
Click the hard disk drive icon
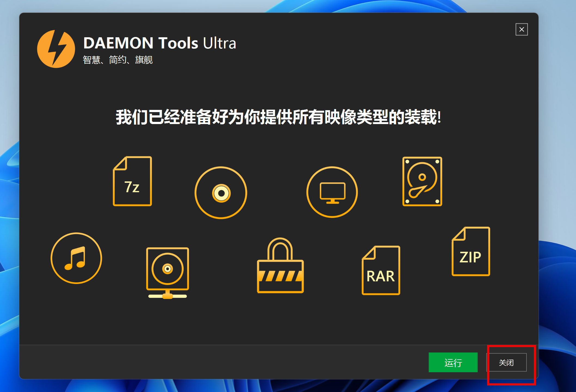coord(422,181)
